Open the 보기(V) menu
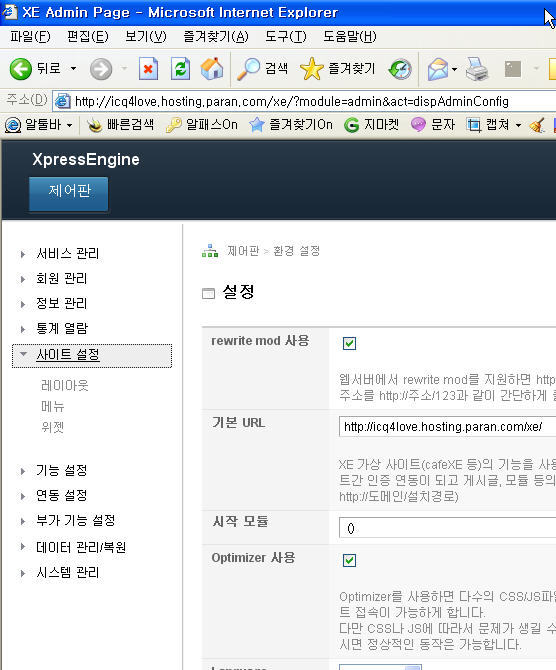The image size is (556, 670). pyautogui.click(x=146, y=37)
